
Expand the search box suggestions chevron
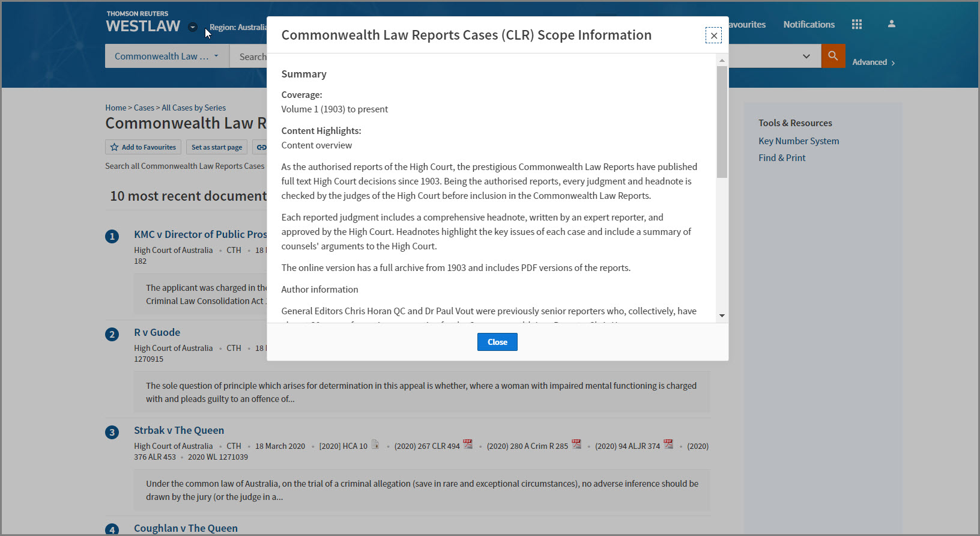pos(806,56)
